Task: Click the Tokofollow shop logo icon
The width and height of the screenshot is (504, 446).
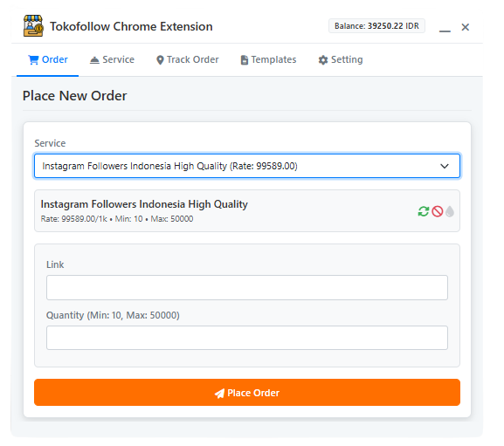Action: click(33, 25)
